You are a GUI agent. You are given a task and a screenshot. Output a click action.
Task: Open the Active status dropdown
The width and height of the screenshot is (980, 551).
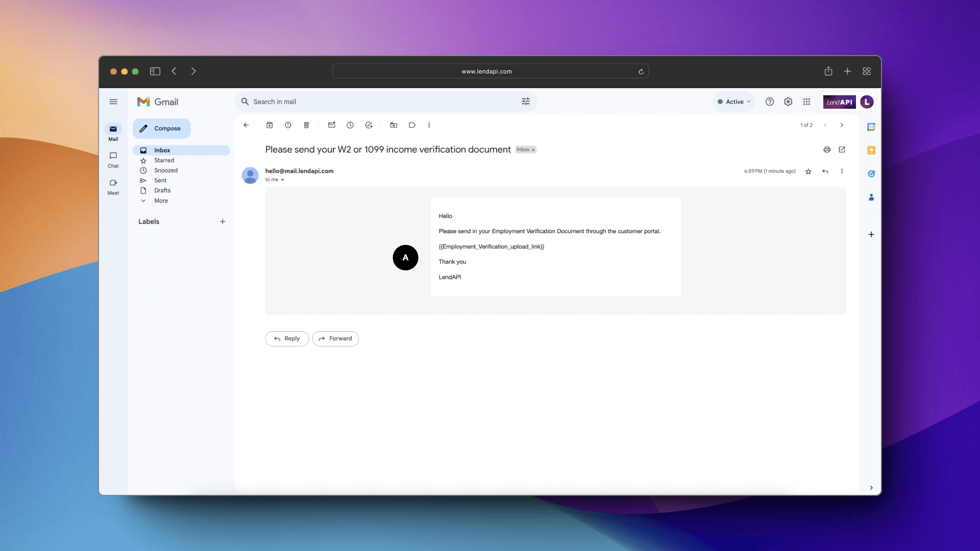pos(734,102)
